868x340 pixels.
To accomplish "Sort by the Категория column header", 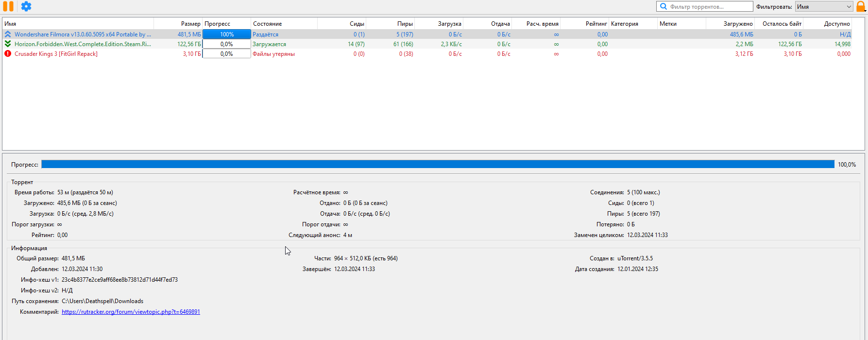I will (x=633, y=23).
